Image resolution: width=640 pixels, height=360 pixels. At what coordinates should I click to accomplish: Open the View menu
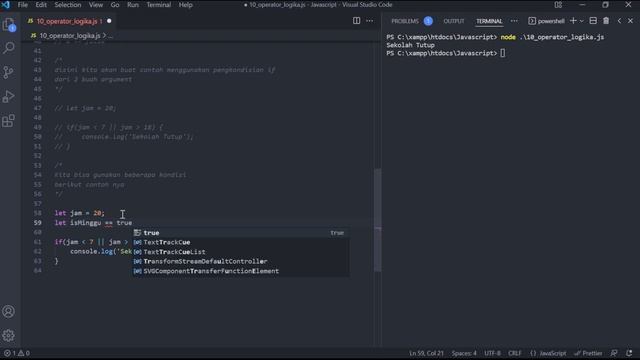[x=96, y=5]
